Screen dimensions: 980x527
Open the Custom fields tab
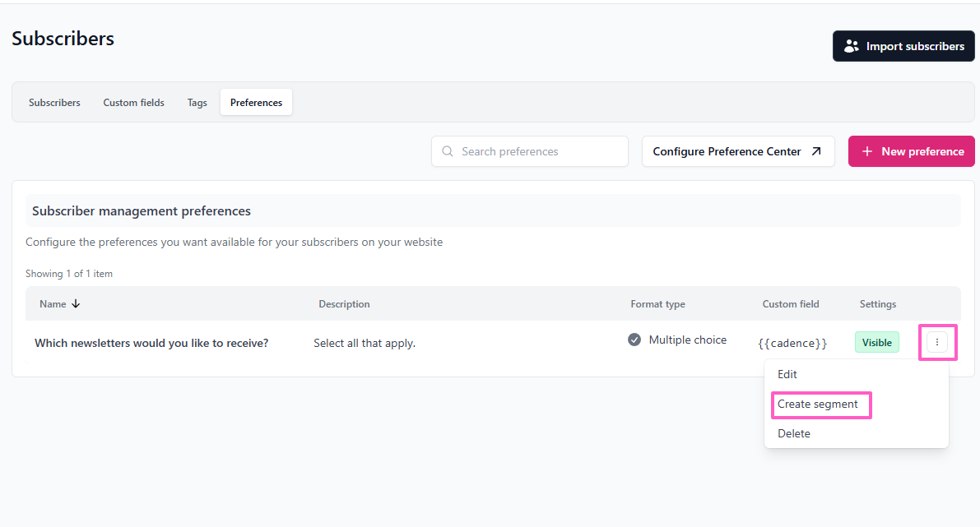tap(133, 103)
